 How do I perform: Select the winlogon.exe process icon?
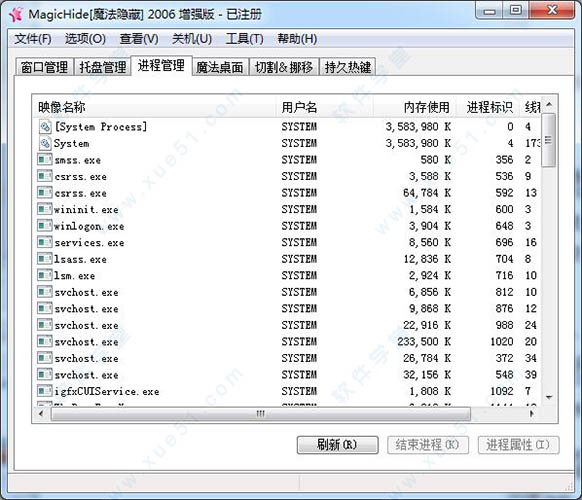[x=45, y=226]
